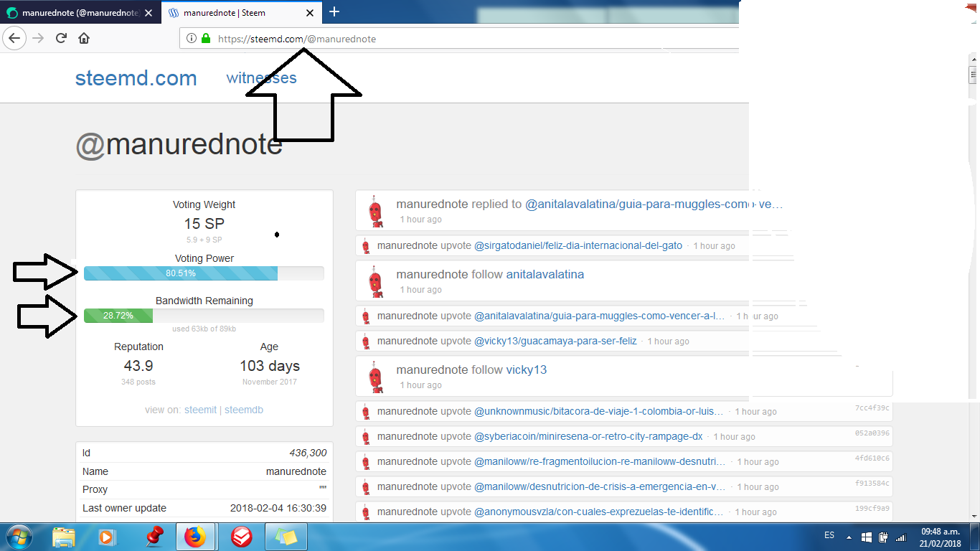980x551 pixels.
Task: Open unknownmusic bitacora-de-viaje link
Action: [599, 411]
